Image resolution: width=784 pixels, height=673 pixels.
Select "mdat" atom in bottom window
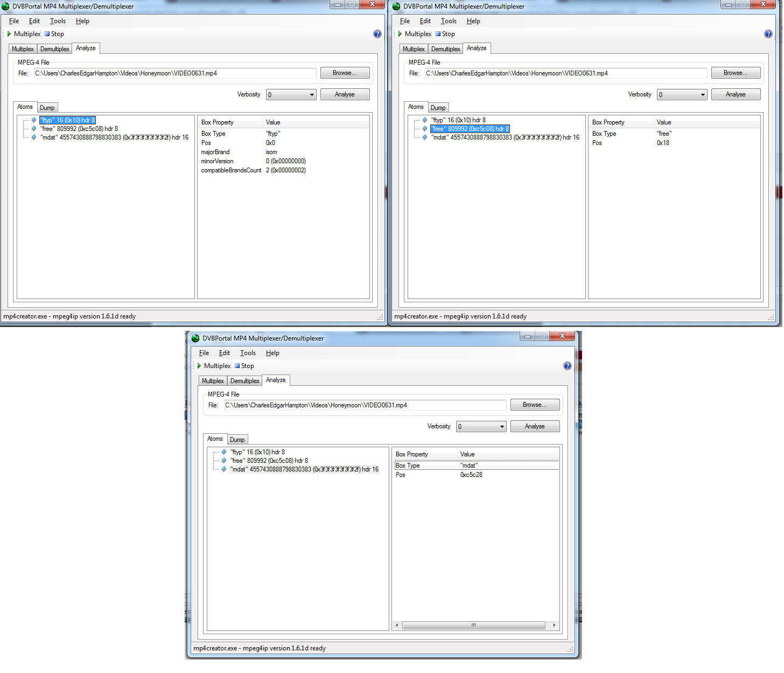click(x=304, y=469)
